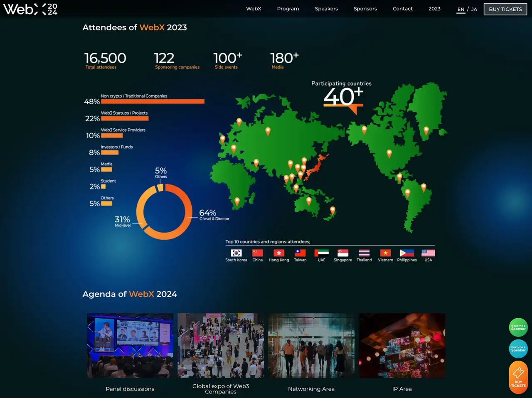
Task: Click the BUY TICKETS button in header
Action: 505,9
